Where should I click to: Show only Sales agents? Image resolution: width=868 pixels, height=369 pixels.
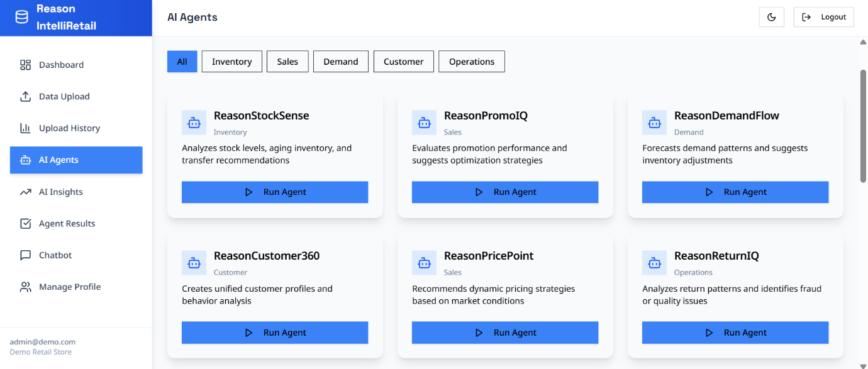pyautogui.click(x=287, y=62)
